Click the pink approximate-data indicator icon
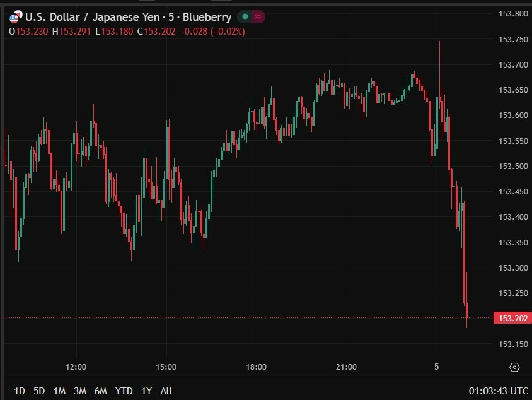The width and height of the screenshot is (532, 400). pos(258,17)
